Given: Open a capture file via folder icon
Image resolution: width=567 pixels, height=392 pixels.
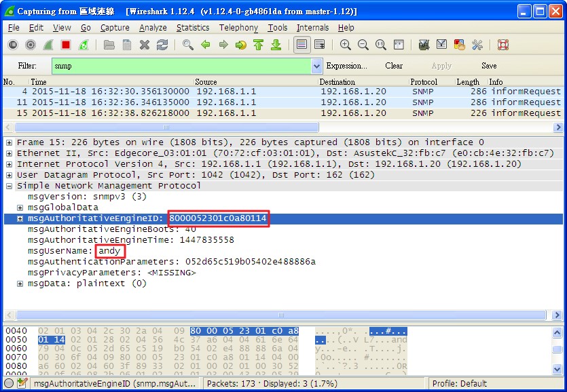Looking at the screenshot, I should pos(109,45).
